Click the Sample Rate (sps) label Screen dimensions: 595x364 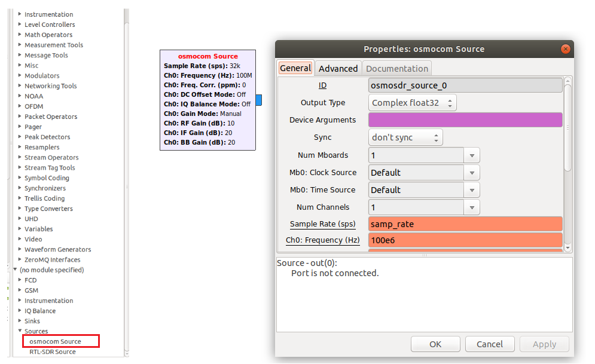322,224
